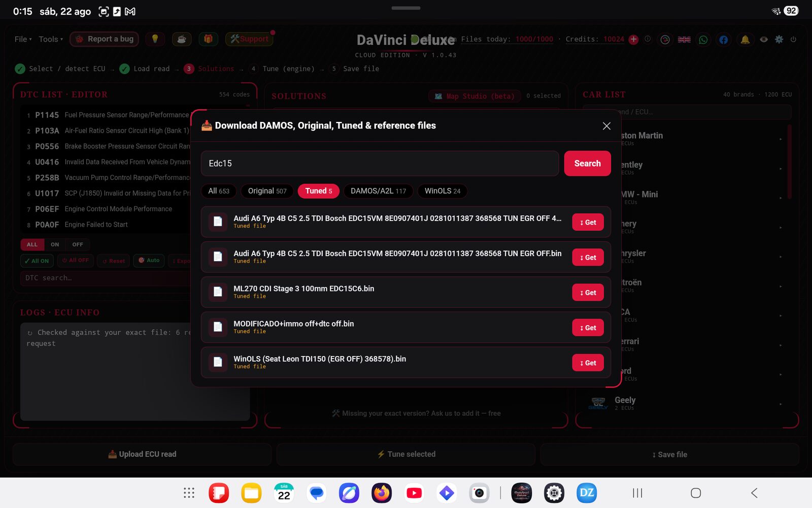Add credits with the red plus icon
The image size is (812, 508).
pyautogui.click(x=633, y=39)
